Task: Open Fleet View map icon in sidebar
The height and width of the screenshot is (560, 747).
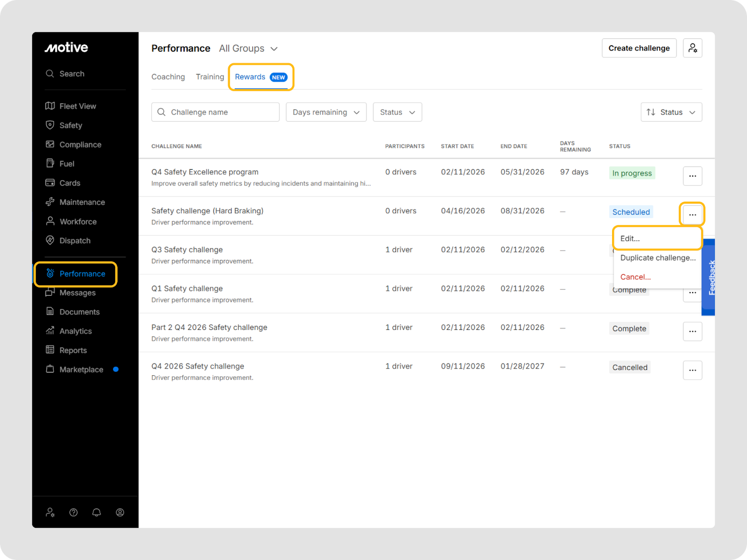Action: [50, 106]
